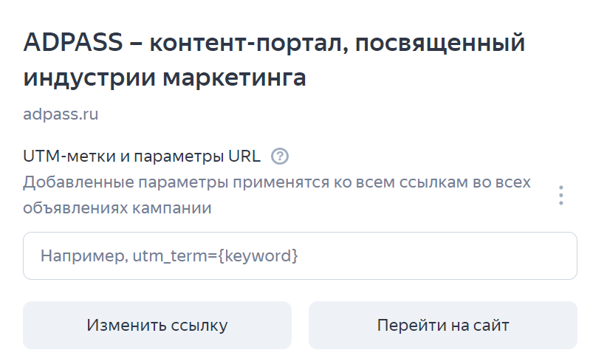607x364 pixels.
Task: Open the three-dot more options menu
Action: pyautogui.click(x=561, y=195)
